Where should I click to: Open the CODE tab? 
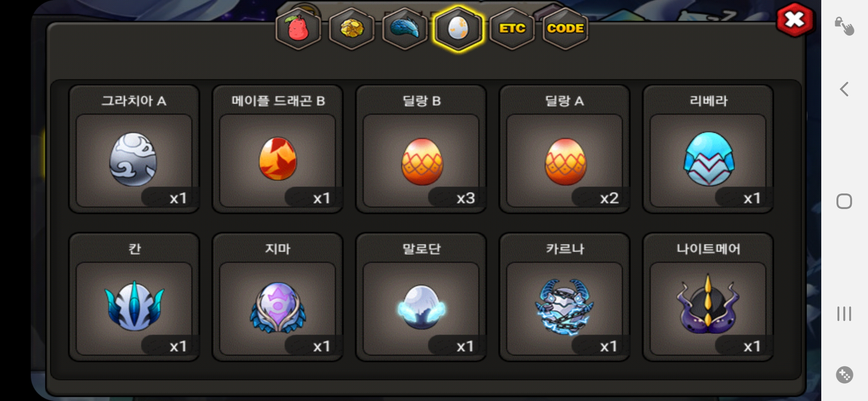click(565, 29)
